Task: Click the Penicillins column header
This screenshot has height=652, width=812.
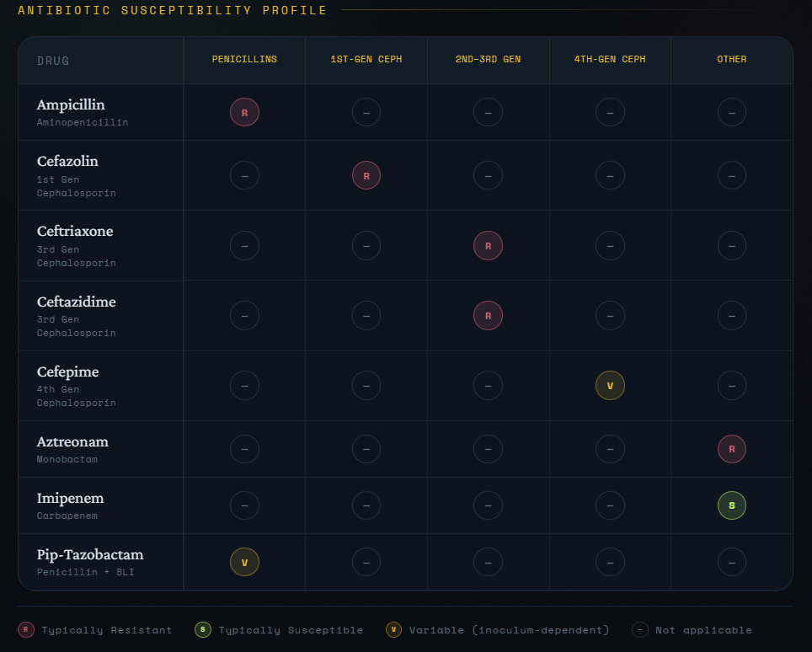Action: click(244, 60)
